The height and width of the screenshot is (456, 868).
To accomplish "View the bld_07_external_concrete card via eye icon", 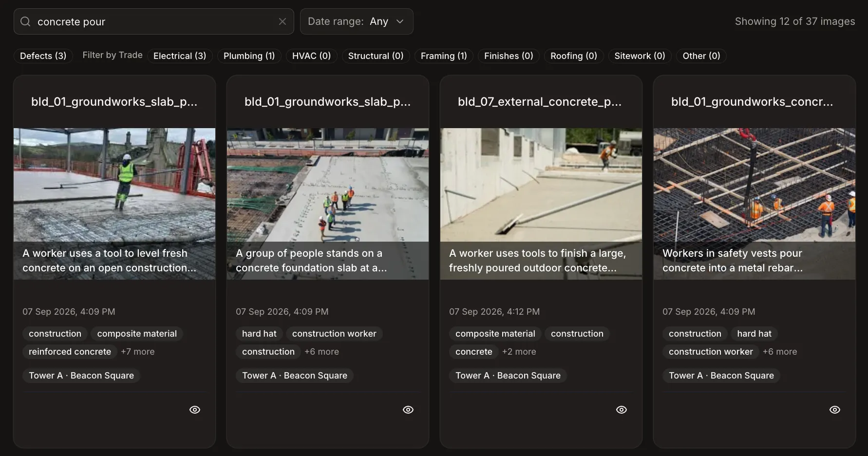I will (x=622, y=410).
